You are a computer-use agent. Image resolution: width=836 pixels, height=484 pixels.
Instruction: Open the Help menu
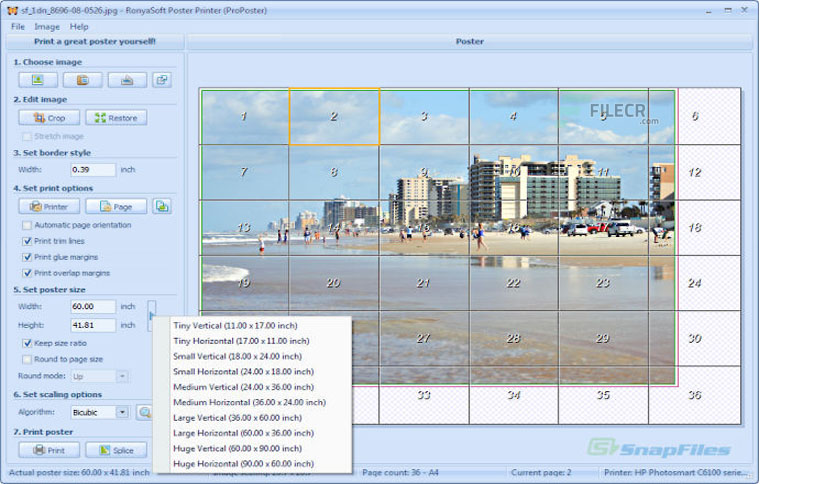click(x=79, y=27)
